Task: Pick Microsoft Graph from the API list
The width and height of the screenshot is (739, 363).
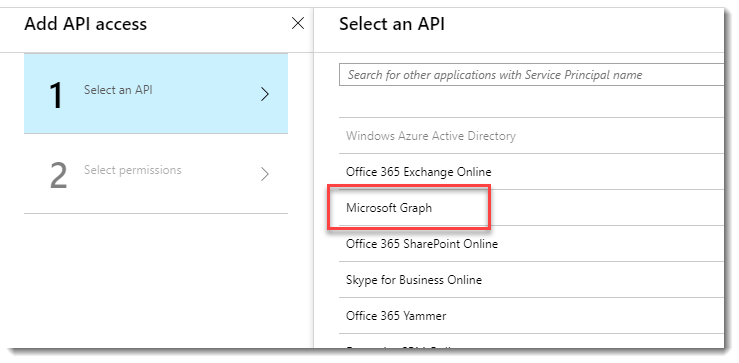Action: click(x=532, y=207)
